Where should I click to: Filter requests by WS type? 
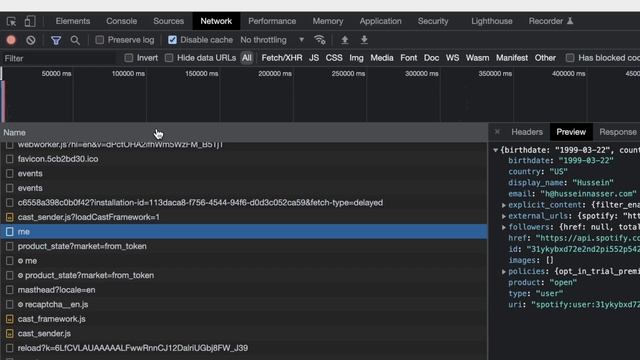(452, 58)
